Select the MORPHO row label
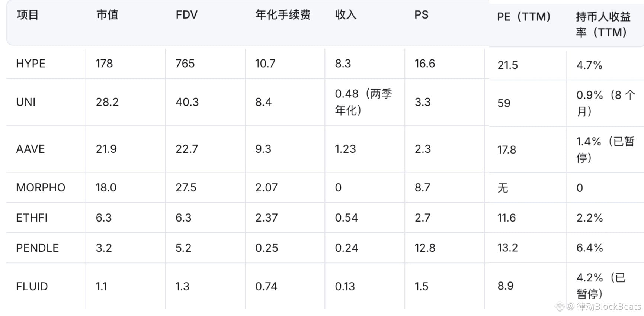The width and height of the screenshot is (644, 316). [x=41, y=187]
